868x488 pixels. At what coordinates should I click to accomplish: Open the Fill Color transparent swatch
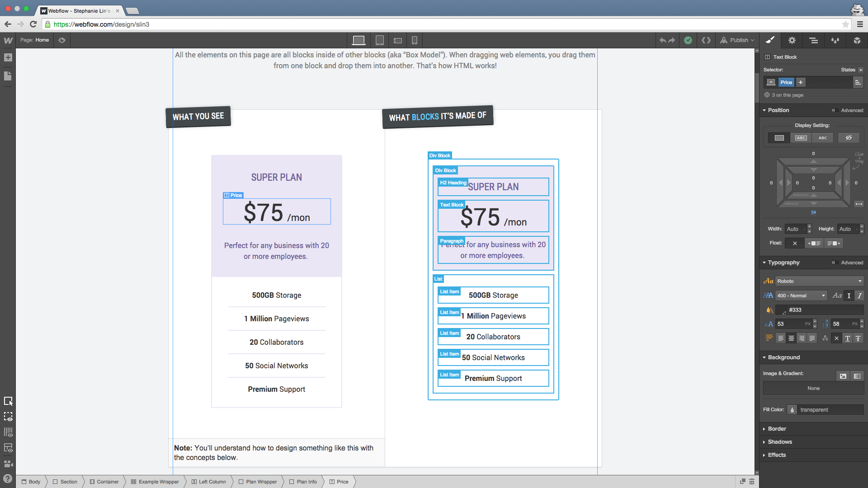(x=792, y=410)
